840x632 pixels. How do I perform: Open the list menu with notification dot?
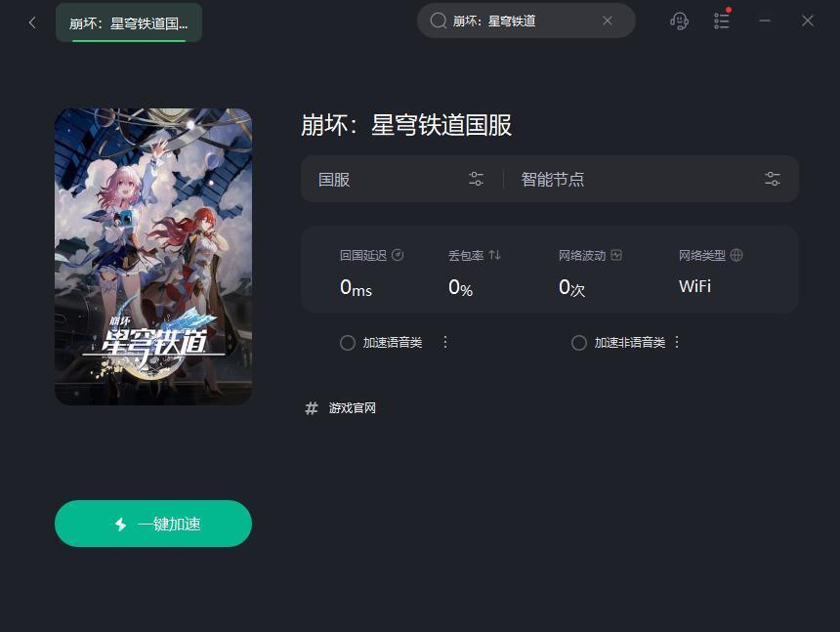[722, 21]
